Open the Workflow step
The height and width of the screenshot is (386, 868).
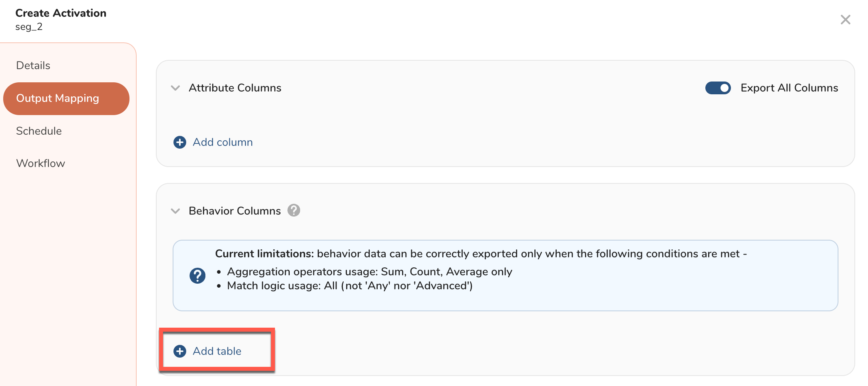(40, 163)
